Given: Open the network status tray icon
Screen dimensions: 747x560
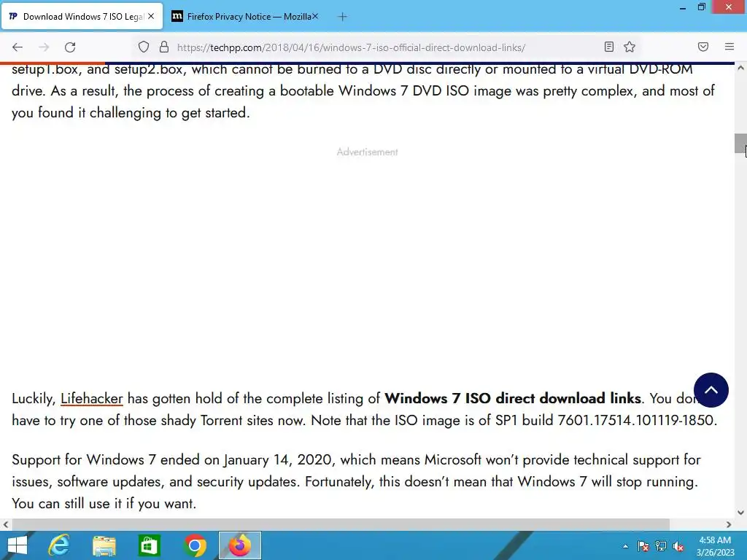Looking at the screenshot, I should (661, 546).
